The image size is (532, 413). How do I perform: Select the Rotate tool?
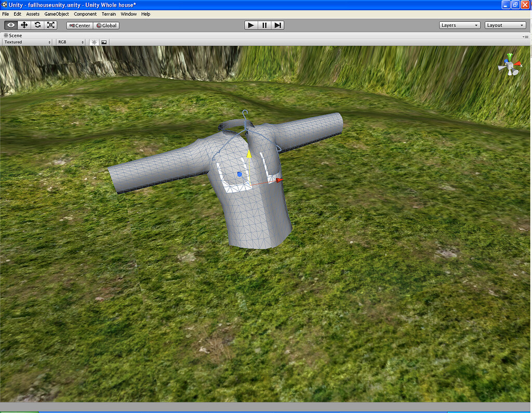(37, 25)
